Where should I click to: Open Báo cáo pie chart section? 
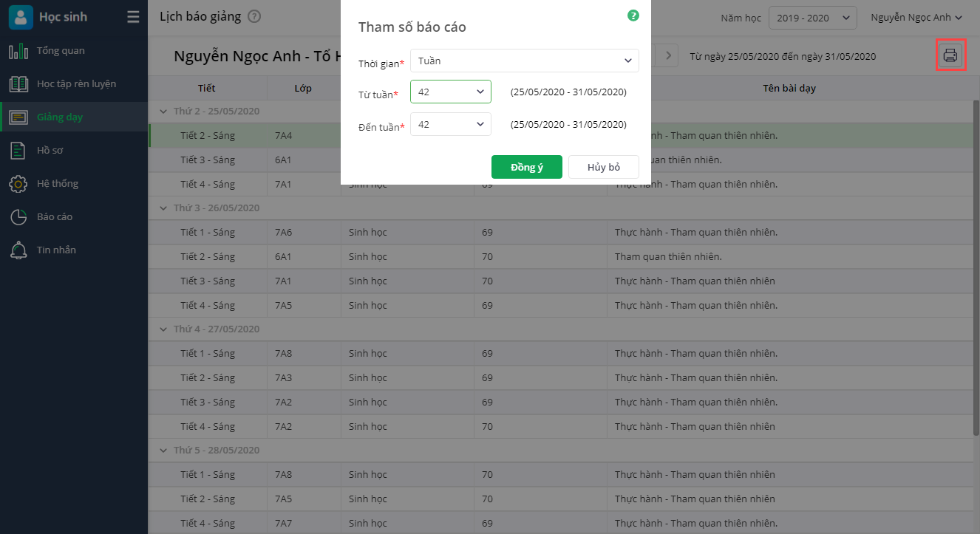[x=18, y=217]
